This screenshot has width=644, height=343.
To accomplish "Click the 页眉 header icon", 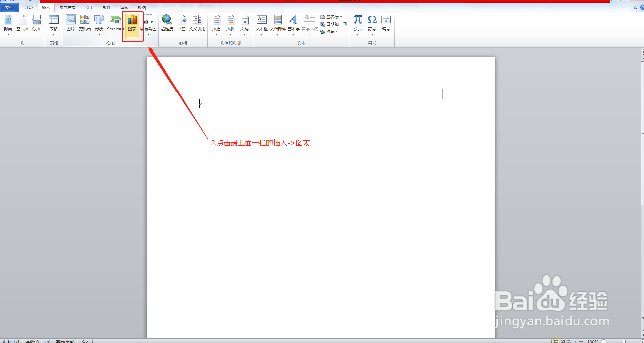I will pyautogui.click(x=216, y=20).
